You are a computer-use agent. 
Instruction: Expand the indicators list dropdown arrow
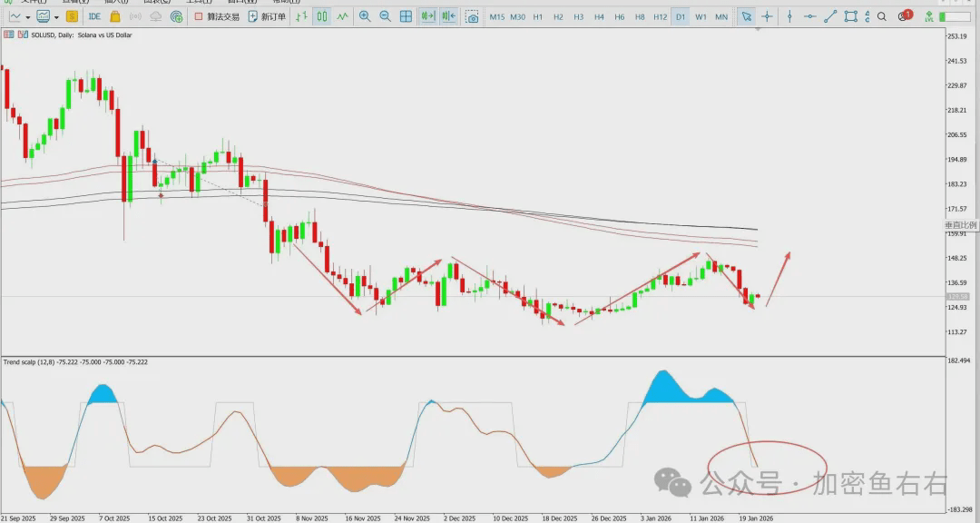tap(56, 16)
